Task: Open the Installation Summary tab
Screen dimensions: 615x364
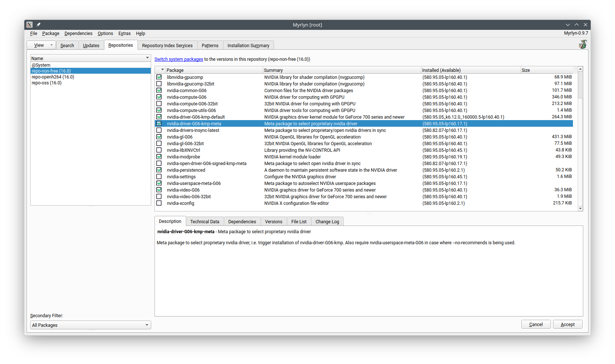Action: coord(249,45)
